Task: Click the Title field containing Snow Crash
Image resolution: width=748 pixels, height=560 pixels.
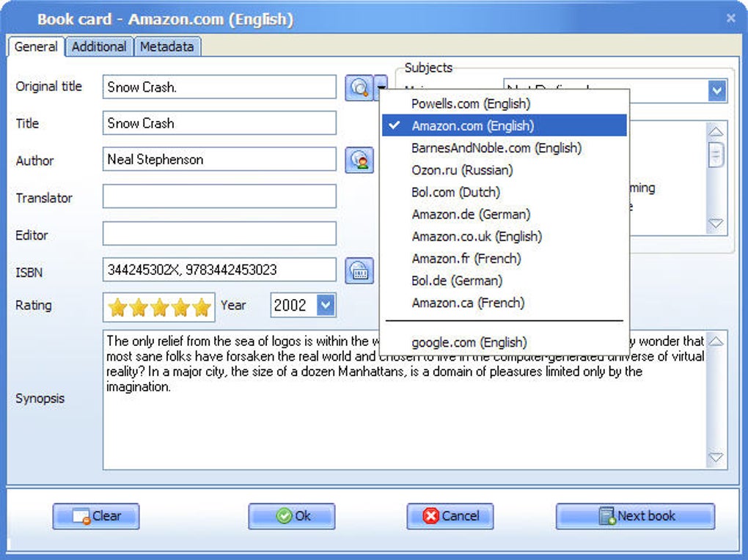Action: (219, 123)
